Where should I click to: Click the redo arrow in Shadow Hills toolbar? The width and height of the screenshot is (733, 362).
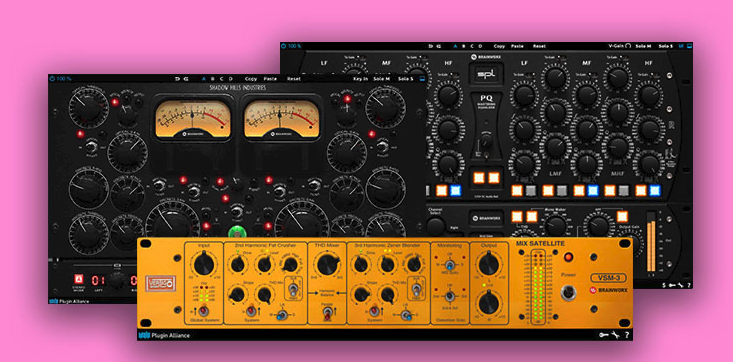click(184, 79)
